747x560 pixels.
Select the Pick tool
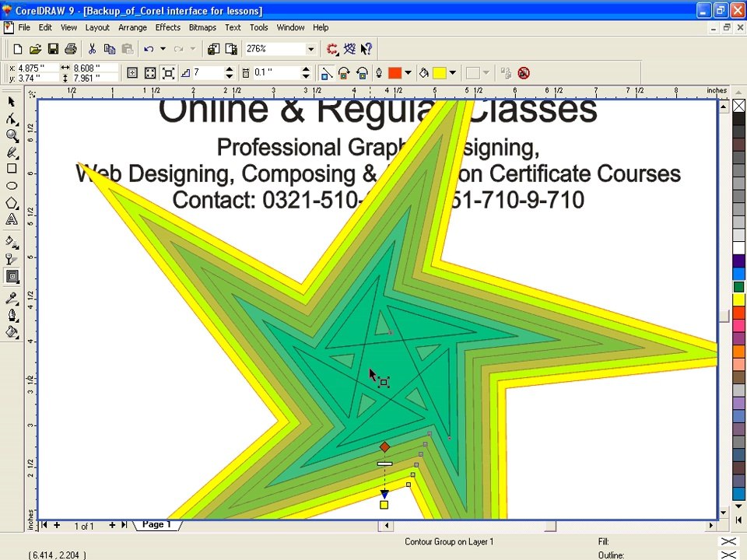(12, 102)
